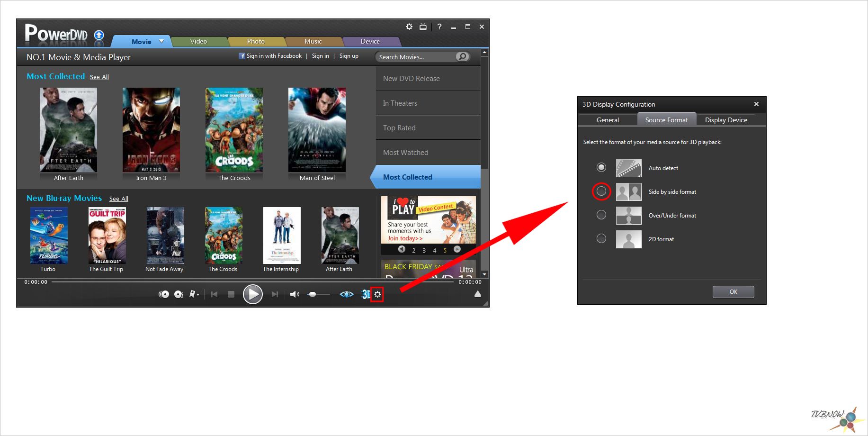This screenshot has width=868, height=436.
Task: Click the Join today link in the ad
Action: pyautogui.click(x=405, y=238)
